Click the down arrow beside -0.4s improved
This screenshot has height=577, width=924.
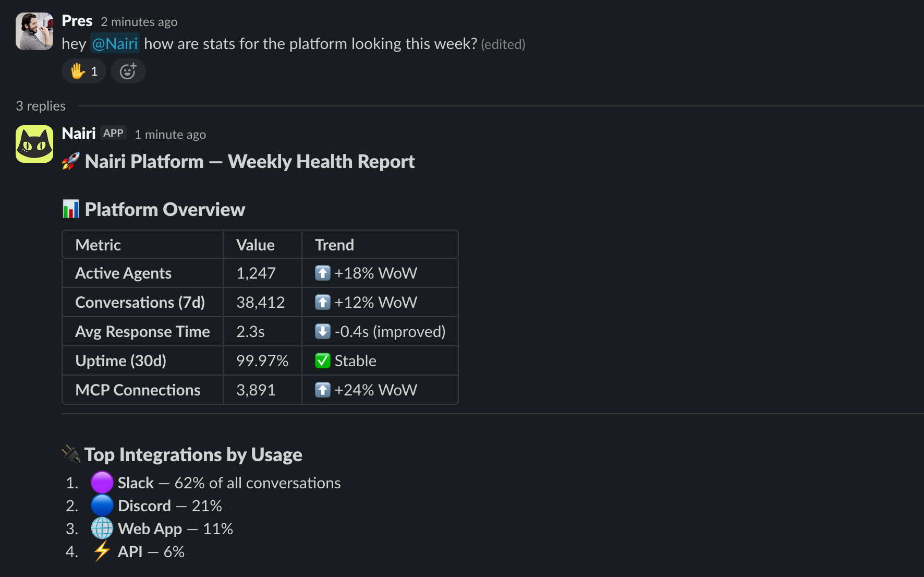[323, 331]
